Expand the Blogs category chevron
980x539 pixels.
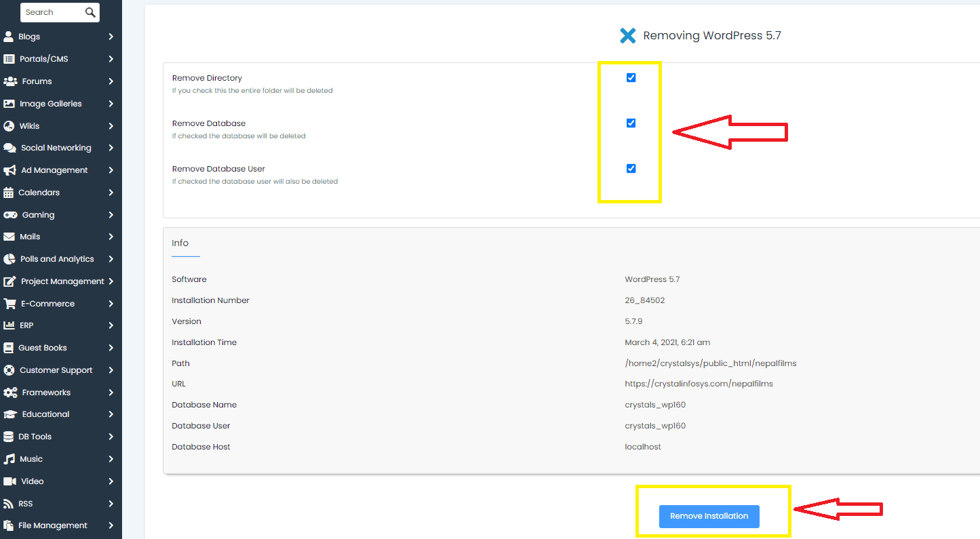pyautogui.click(x=111, y=37)
